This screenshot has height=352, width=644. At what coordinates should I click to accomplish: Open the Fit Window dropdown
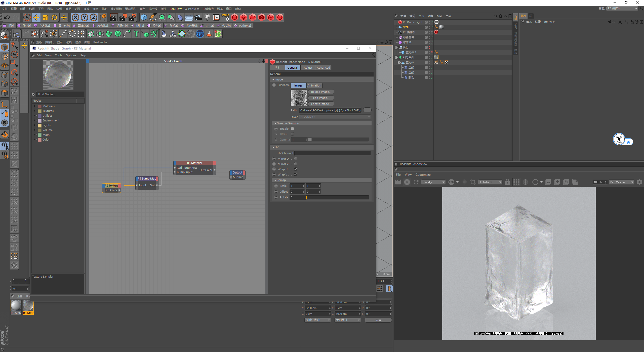click(621, 182)
